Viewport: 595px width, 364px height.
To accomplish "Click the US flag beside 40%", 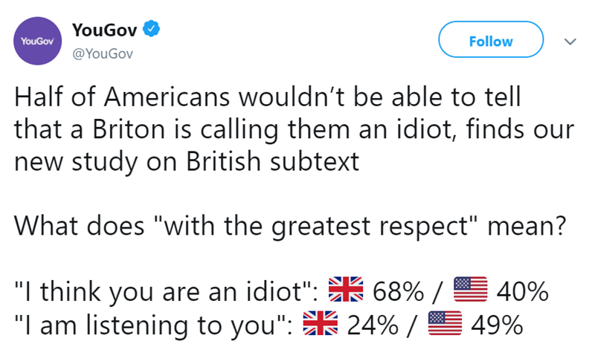I will point(470,290).
